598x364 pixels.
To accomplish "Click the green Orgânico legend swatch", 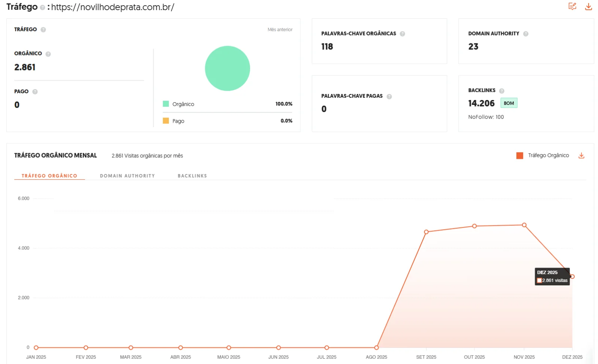I will [x=166, y=104].
